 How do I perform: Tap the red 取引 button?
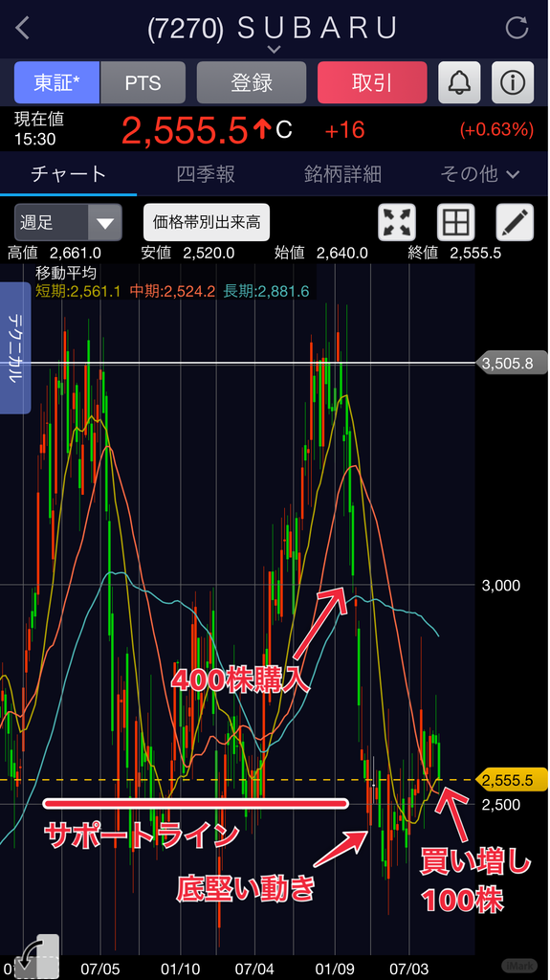pos(372,82)
